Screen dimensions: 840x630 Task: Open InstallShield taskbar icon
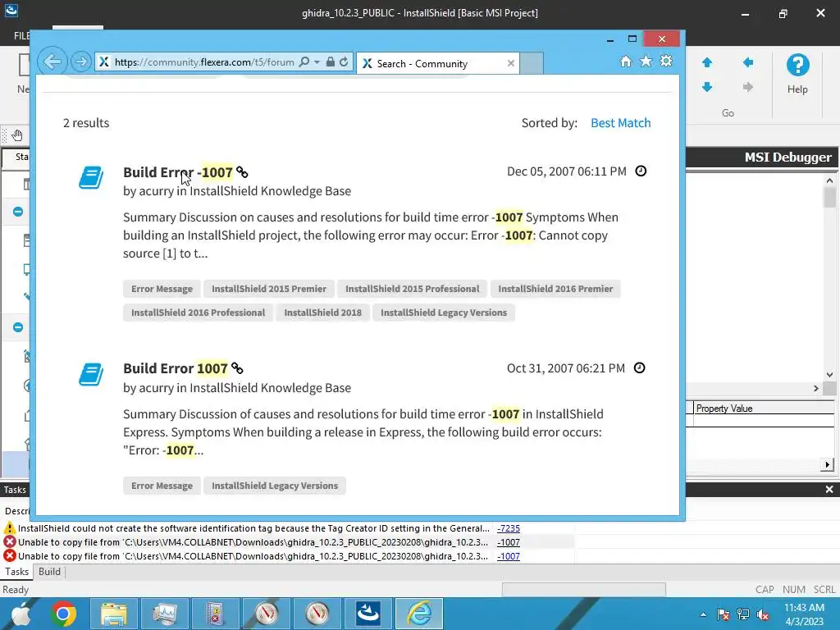[x=368, y=614]
